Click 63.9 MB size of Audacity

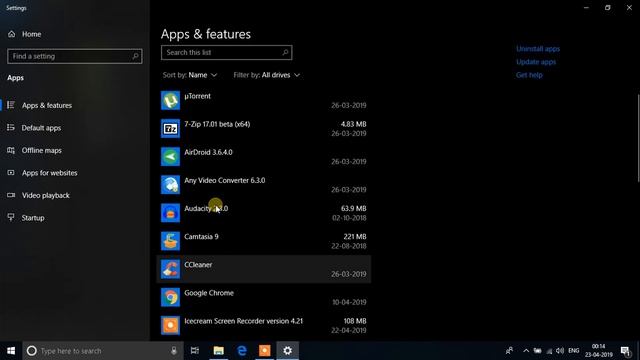(353, 209)
